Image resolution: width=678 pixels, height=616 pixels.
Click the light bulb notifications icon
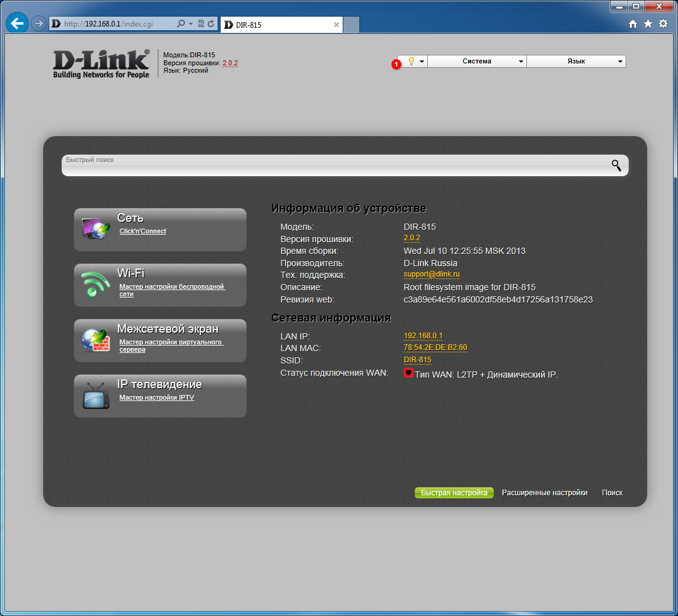pyautogui.click(x=411, y=61)
